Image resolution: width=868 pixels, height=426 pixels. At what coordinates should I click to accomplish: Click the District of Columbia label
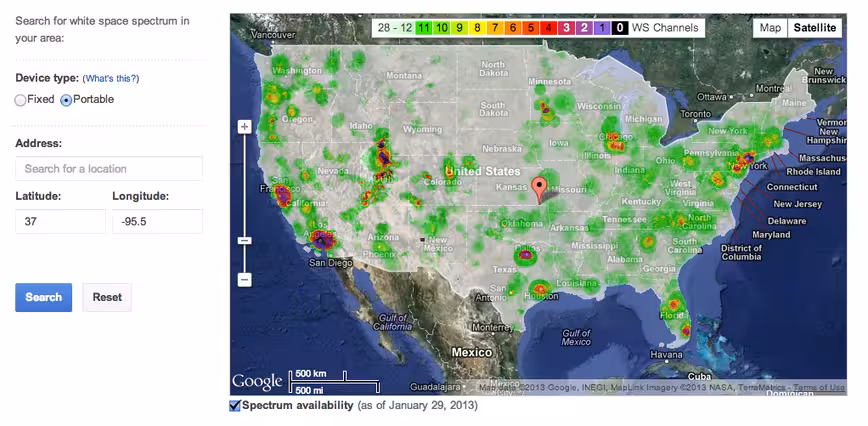pos(741,253)
